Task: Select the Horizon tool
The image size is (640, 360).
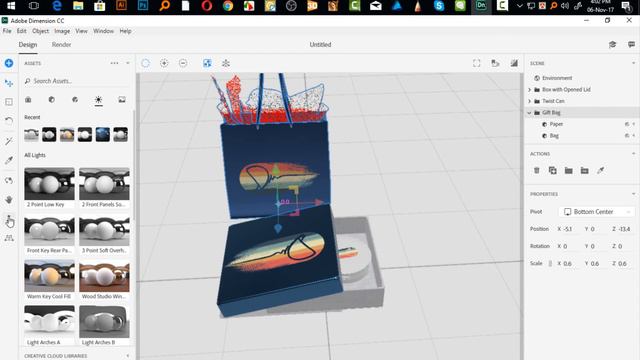Action: point(9,238)
